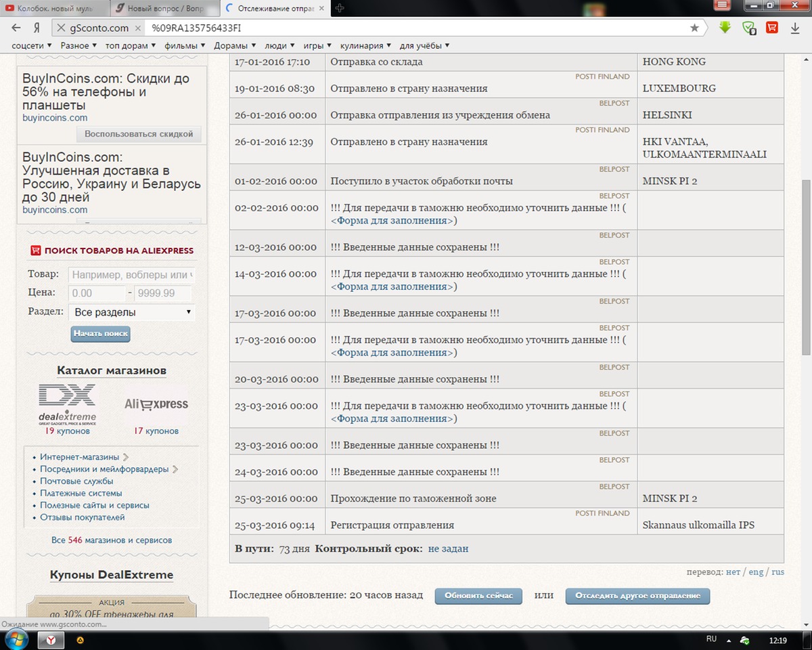The width and height of the screenshot is (812, 650).
Task: Expand the 'соцсети' bookmarks folder
Action: (x=32, y=45)
